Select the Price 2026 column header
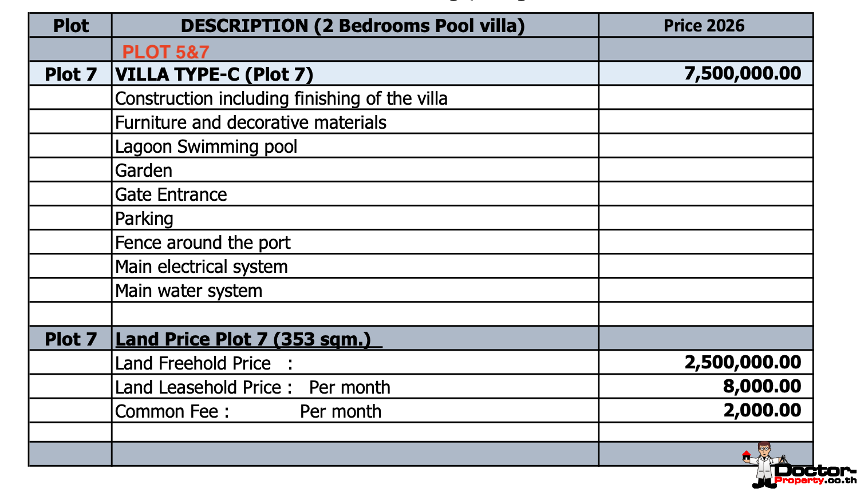The width and height of the screenshot is (868, 500). click(x=704, y=26)
